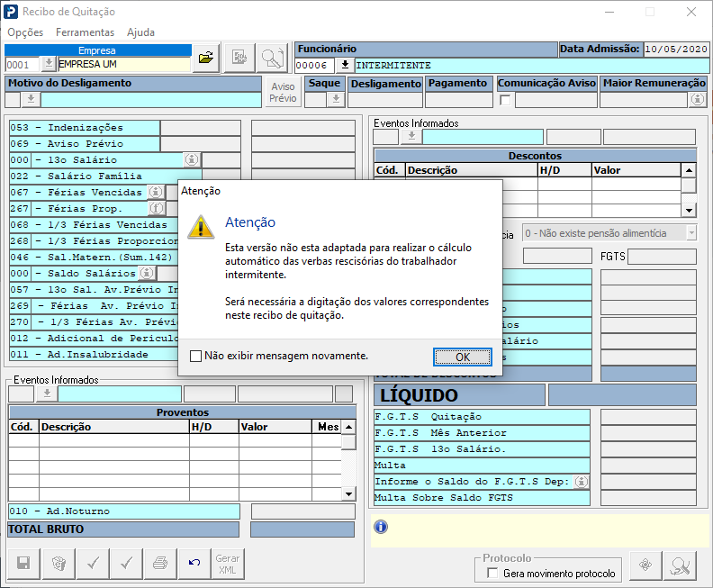Click OK in the Atenção dialog

coord(463,357)
